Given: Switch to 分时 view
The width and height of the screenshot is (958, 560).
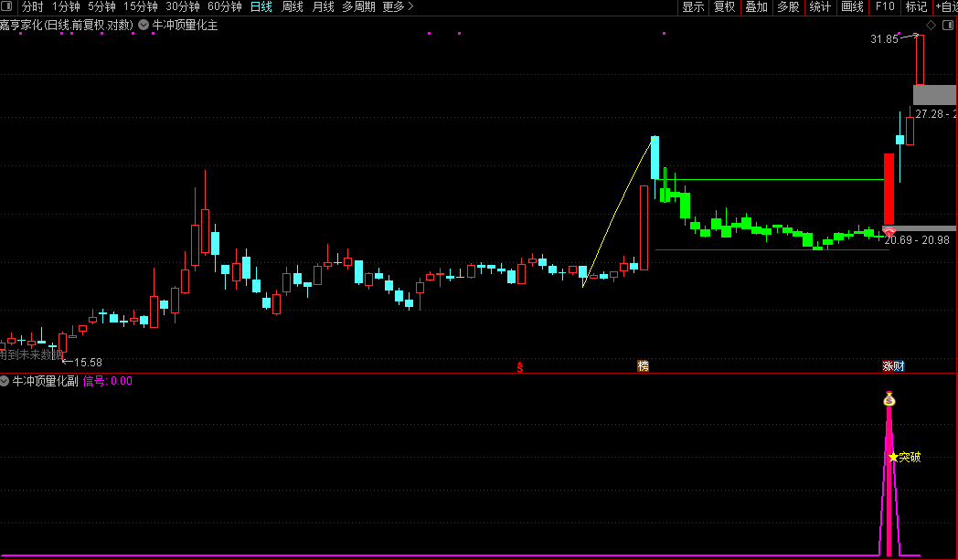Looking at the screenshot, I should [x=32, y=6].
